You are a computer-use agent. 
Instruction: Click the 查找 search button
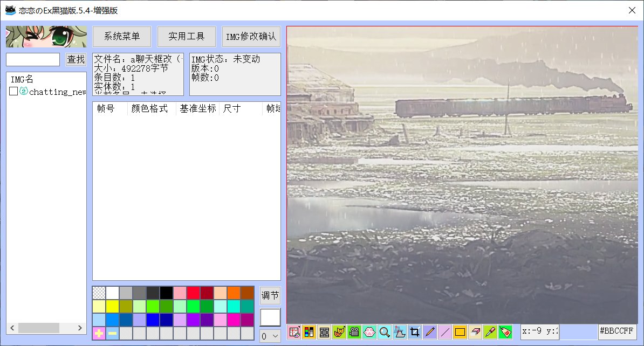(76, 59)
